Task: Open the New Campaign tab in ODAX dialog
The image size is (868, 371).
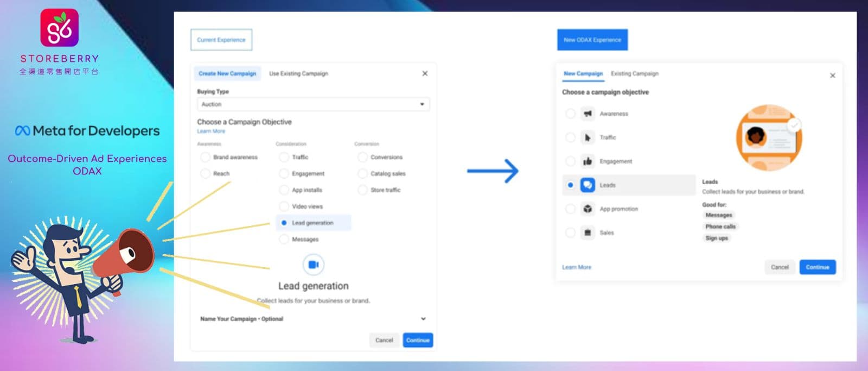Action: pyautogui.click(x=583, y=73)
